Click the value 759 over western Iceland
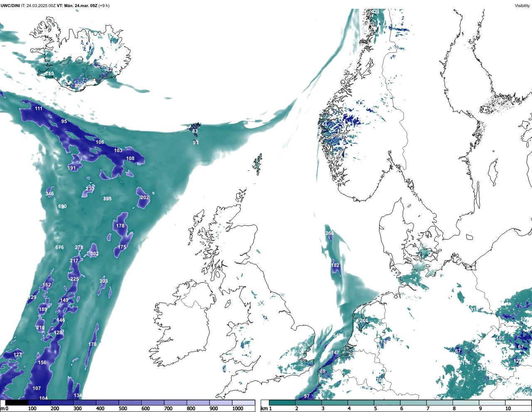The height and width of the screenshot is (412, 532). coord(49,74)
